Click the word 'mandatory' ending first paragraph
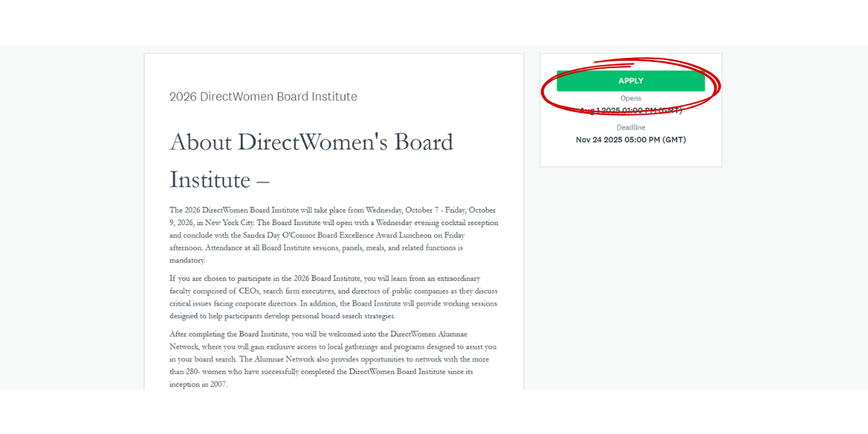 pos(187,260)
